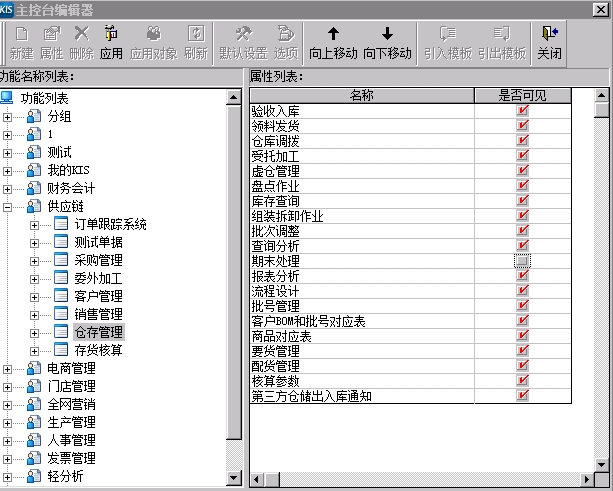Screen dimensions: 613x491
Task: Close the 主控台编辑器 window with X
Action: pos(600,9)
